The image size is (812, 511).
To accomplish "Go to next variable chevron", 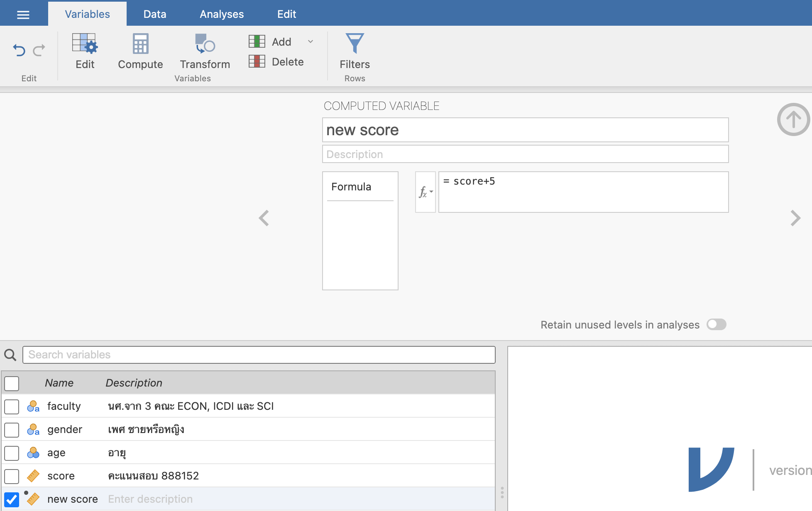I will [795, 218].
